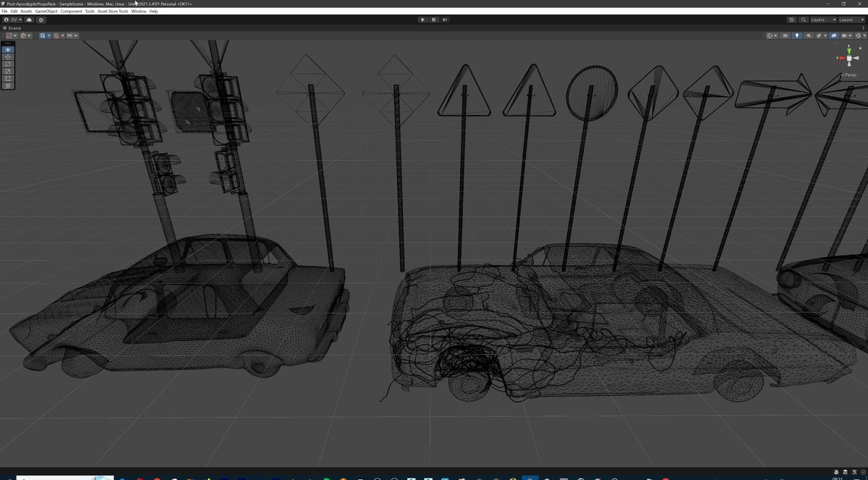This screenshot has height=480, width=868.
Task: Select the Rotate tool
Action: [7, 64]
